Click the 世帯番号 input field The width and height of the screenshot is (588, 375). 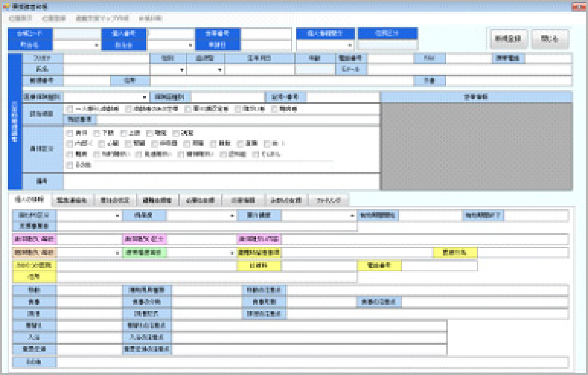coord(266,34)
